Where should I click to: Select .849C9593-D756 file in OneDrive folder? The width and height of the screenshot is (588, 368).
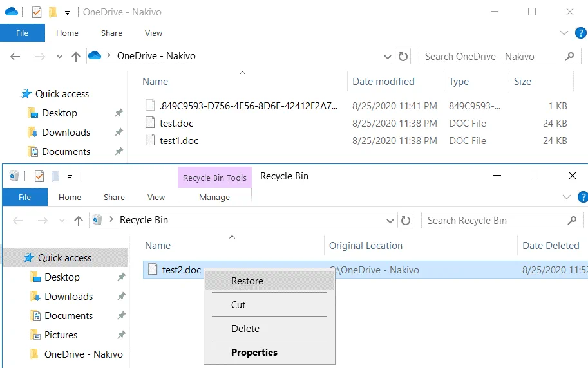click(x=248, y=106)
